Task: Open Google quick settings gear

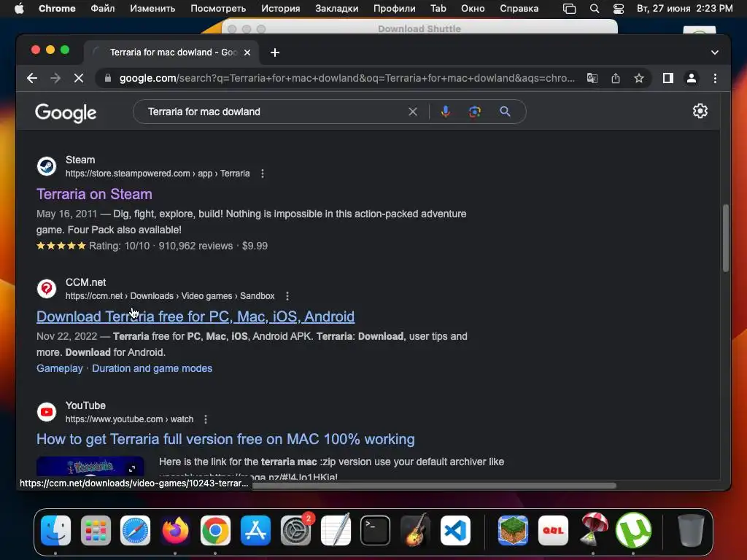Action: click(700, 111)
